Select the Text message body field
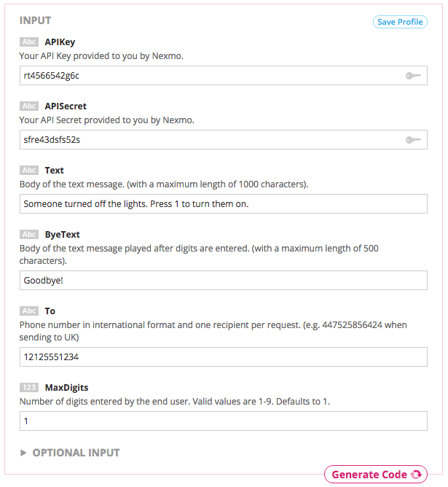 click(x=223, y=203)
